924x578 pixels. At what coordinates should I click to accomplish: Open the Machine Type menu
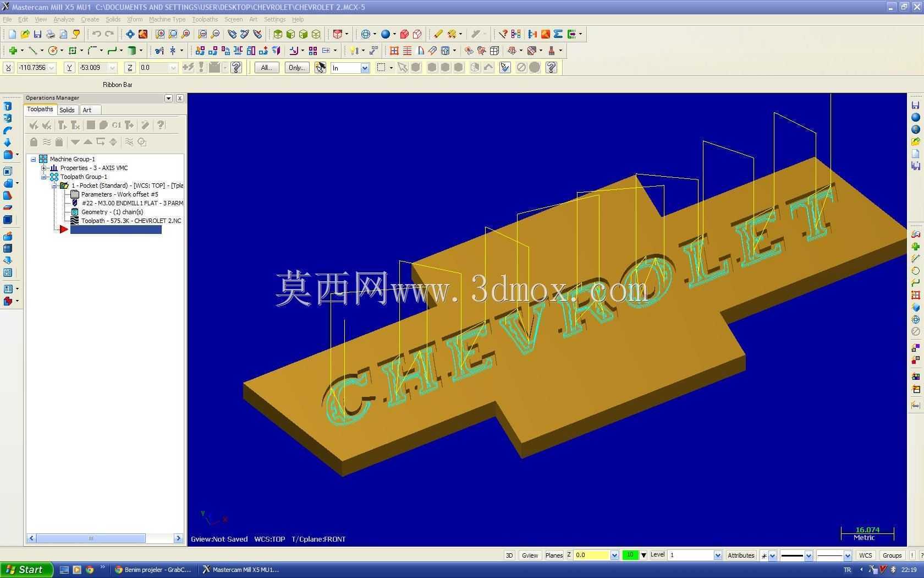click(167, 19)
